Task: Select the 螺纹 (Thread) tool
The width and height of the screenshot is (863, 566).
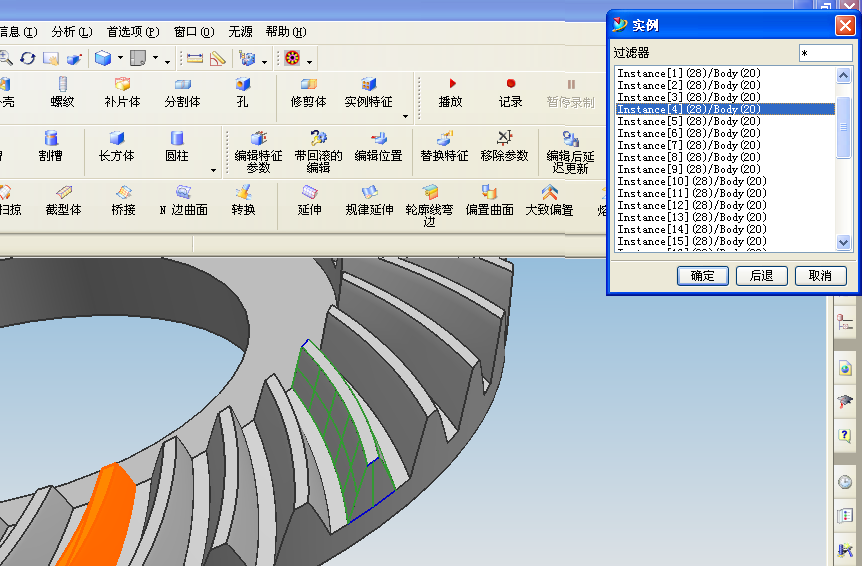Action: (62, 92)
